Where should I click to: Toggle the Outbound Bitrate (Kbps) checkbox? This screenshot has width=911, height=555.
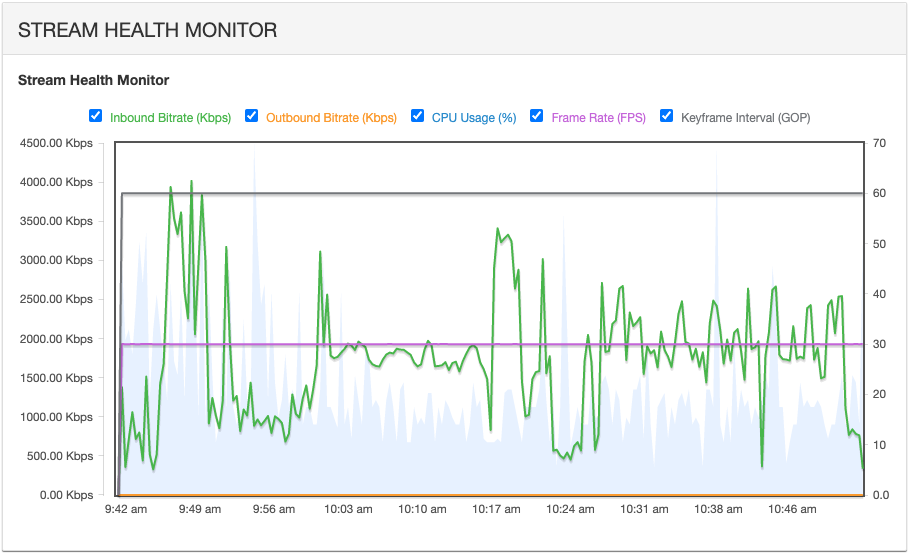point(252,116)
